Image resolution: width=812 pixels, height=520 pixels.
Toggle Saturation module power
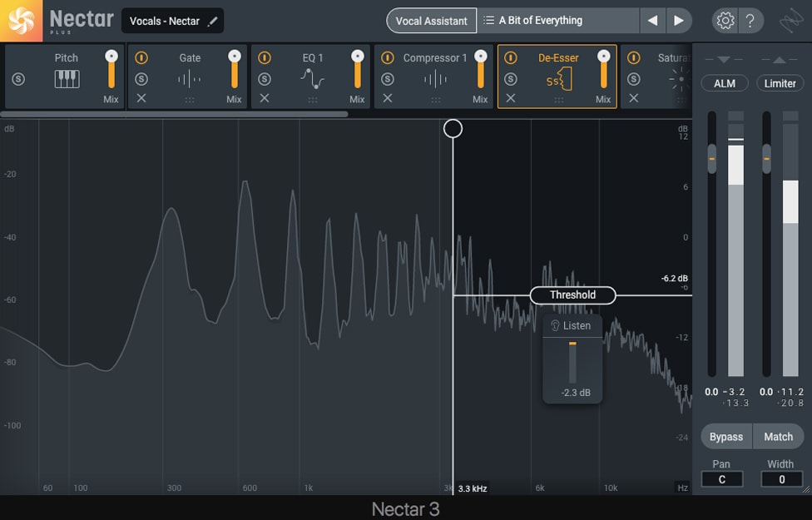pyautogui.click(x=633, y=57)
